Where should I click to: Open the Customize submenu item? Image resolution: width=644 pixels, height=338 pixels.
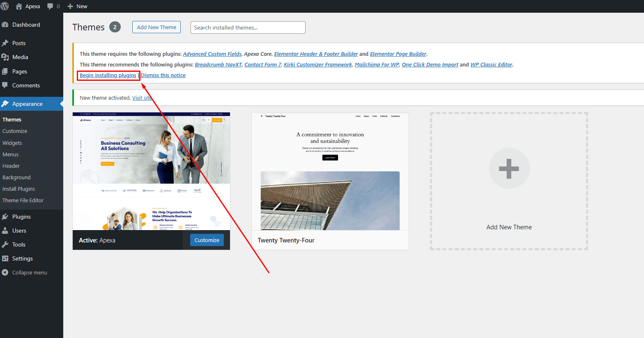point(15,131)
